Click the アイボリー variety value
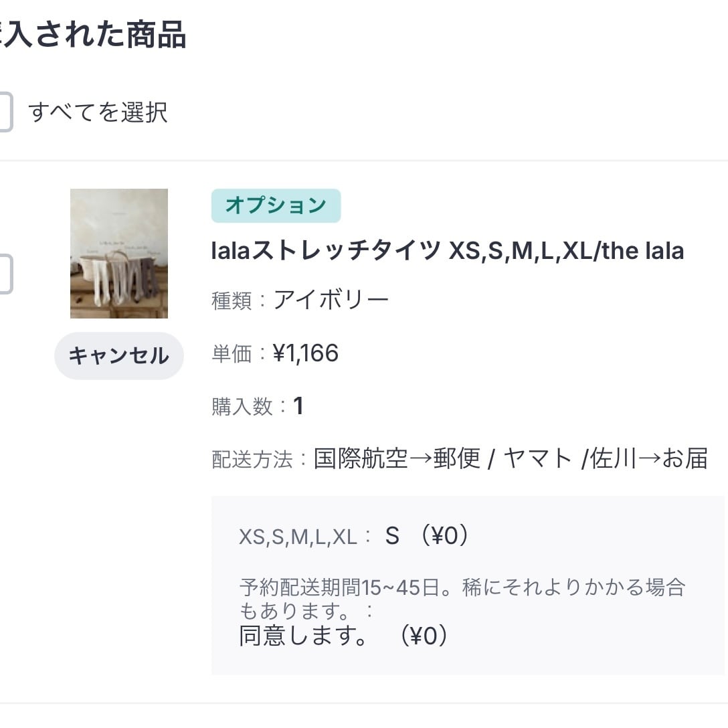728x728 pixels. pyautogui.click(x=331, y=300)
